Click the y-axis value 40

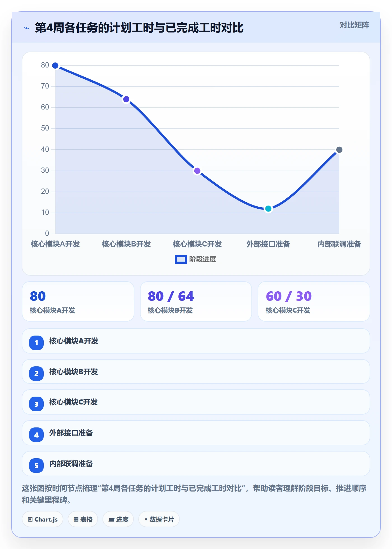(45, 149)
